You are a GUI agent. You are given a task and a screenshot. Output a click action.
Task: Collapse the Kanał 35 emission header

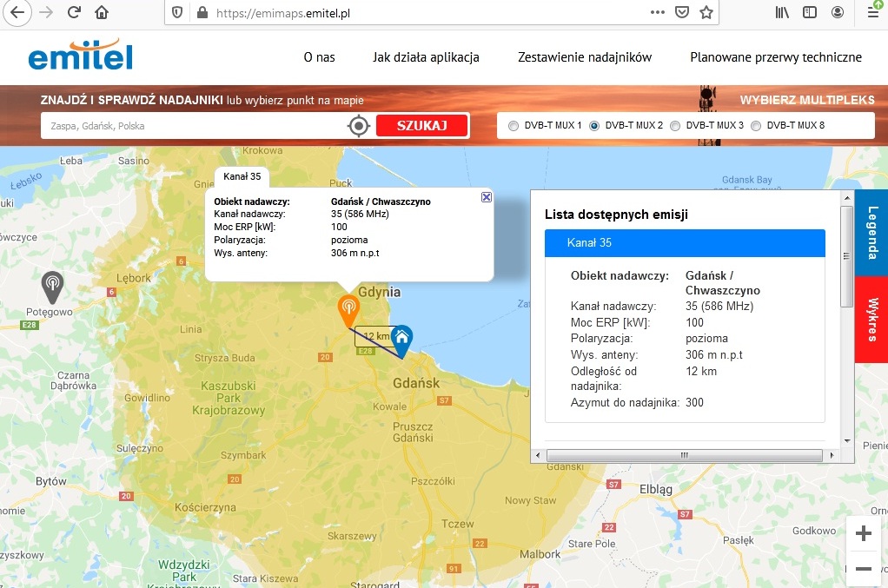click(x=684, y=243)
